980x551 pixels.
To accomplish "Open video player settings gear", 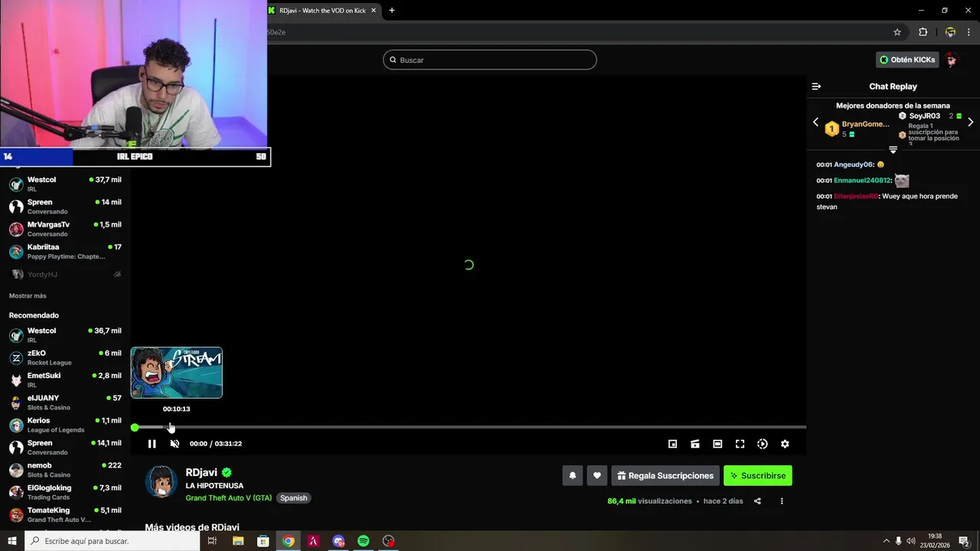I will click(785, 444).
